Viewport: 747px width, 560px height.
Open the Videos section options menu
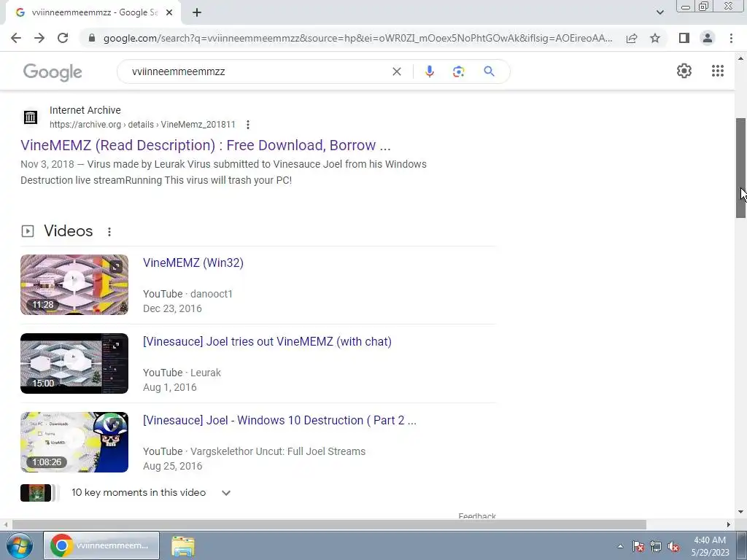[x=109, y=231]
